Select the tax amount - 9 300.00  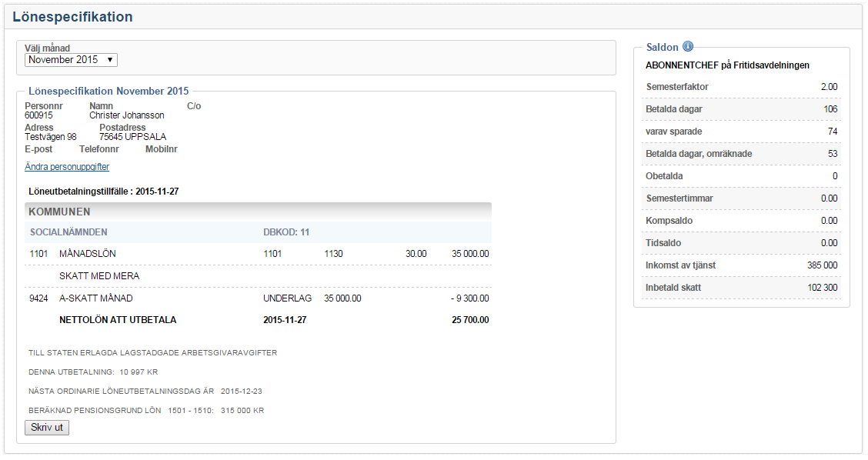(470, 298)
